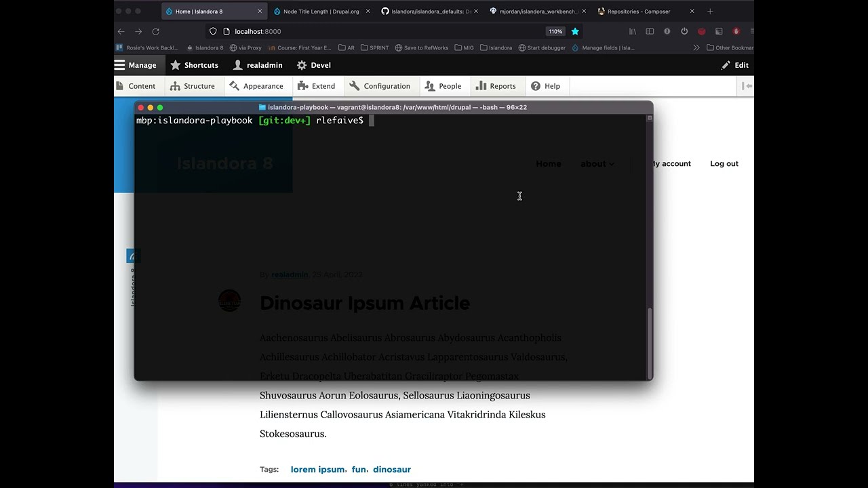
Task: Open the browser Library icon
Action: pos(633,31)
